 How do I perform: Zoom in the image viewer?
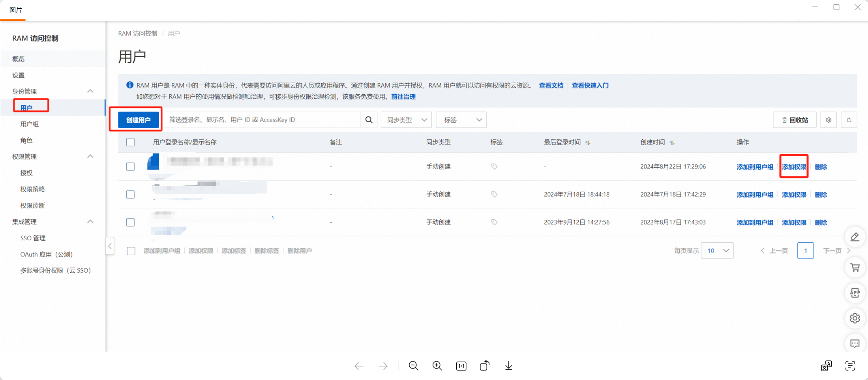437,366
